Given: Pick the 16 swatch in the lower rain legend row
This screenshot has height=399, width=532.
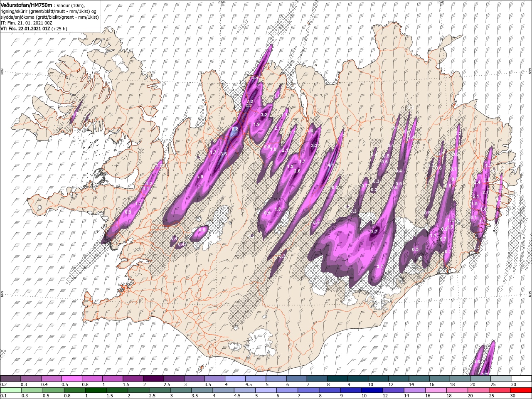Looking at the screenshot, I should click(436, 390).
